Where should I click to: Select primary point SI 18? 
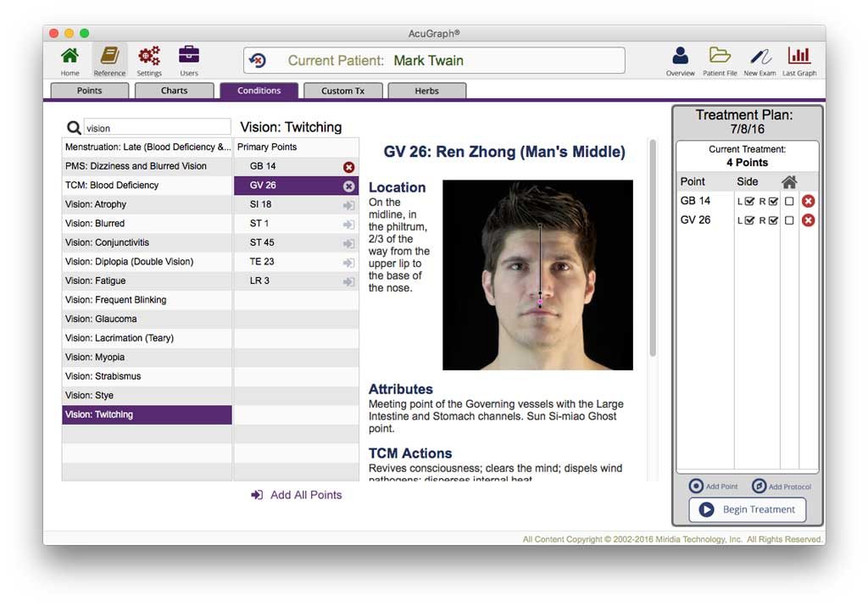click(x=296, y=204)
